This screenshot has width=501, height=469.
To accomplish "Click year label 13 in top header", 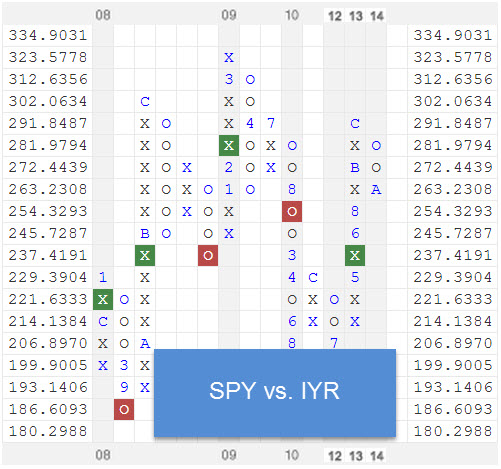I will tap(356, 16).
